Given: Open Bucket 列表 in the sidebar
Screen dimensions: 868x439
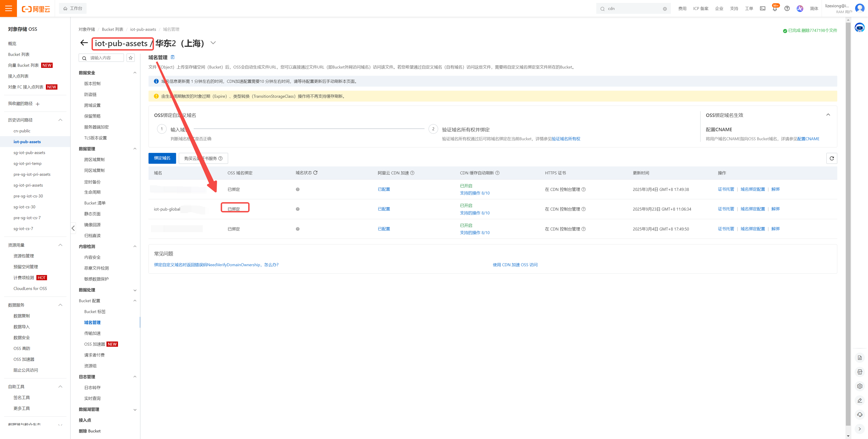Looking at the screenshot, I should [x=19, y=54].
